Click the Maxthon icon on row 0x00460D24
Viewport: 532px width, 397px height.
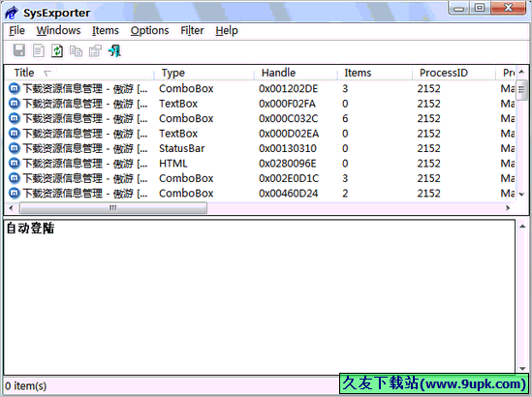[x=14, y=194]
